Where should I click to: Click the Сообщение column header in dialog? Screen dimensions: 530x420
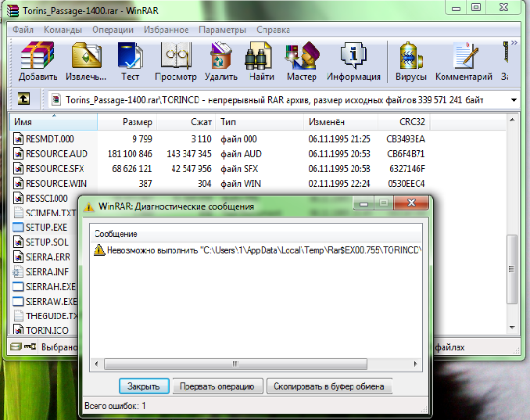point(256,234)
